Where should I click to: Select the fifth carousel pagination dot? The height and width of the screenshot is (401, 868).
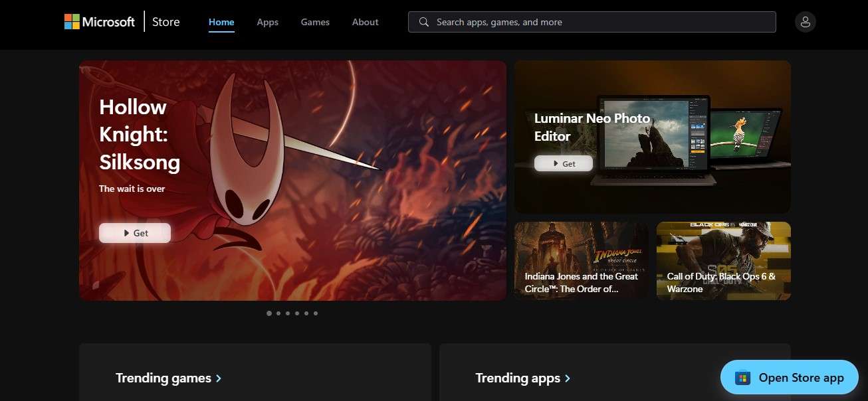[306, 313]
